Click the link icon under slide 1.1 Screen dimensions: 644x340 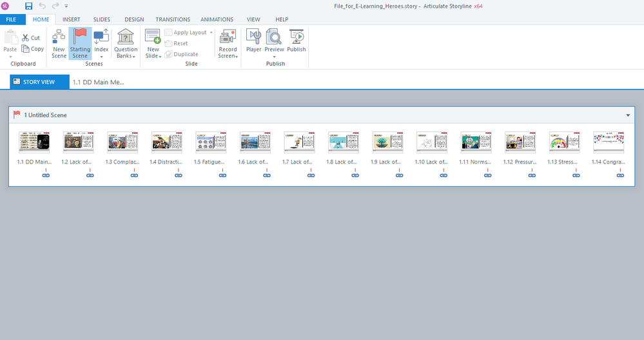click(46, 175)
